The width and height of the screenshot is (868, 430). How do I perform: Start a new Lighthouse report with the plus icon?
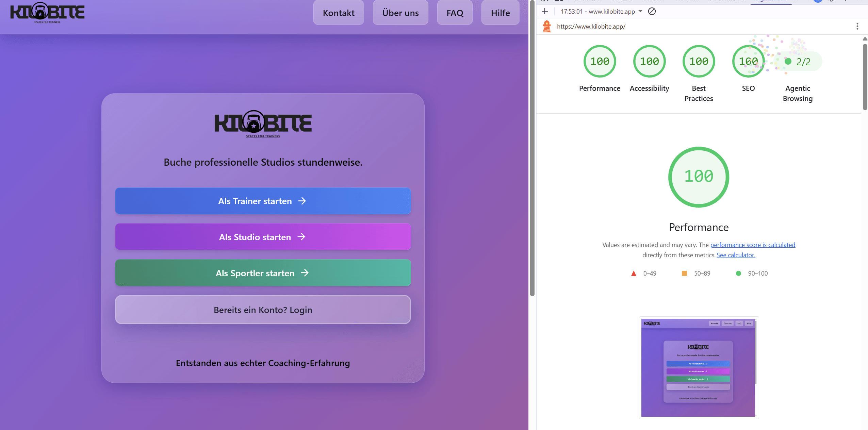point(545,12)
